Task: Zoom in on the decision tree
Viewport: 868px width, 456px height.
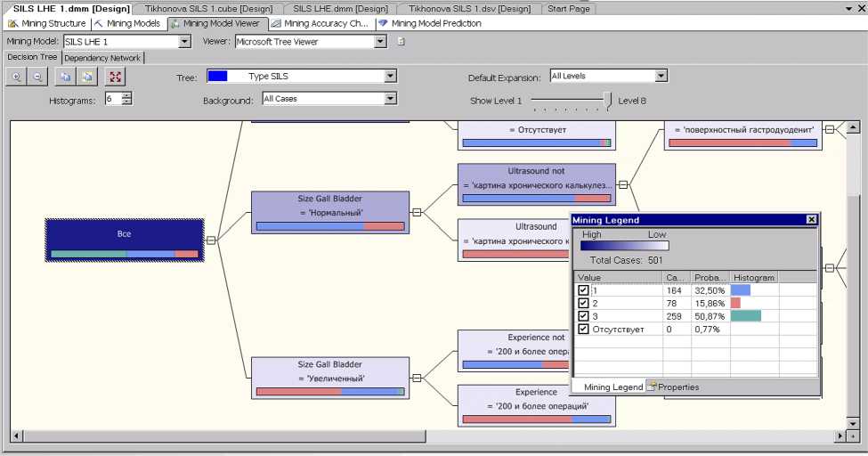Action: (x=17, y=77)
